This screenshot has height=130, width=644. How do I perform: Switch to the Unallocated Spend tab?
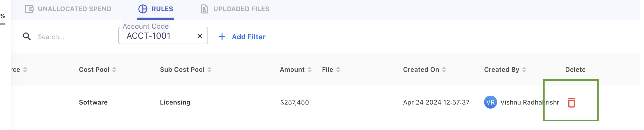pos(75,9)
